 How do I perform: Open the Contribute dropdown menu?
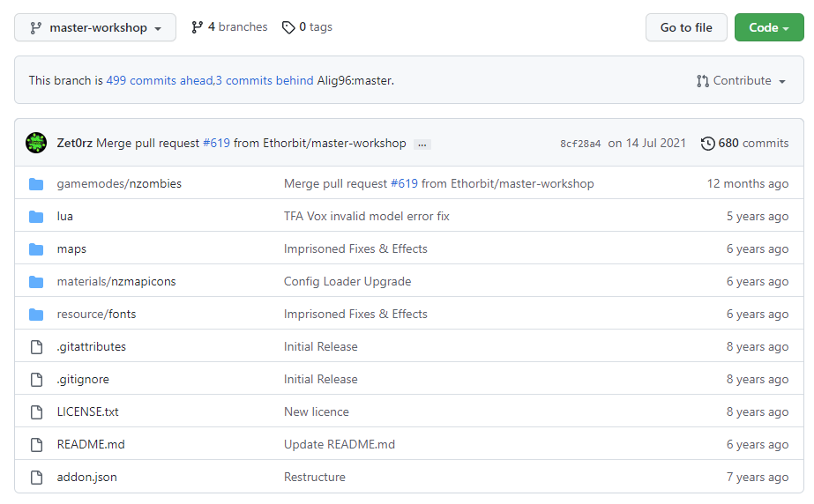[741, 80]
